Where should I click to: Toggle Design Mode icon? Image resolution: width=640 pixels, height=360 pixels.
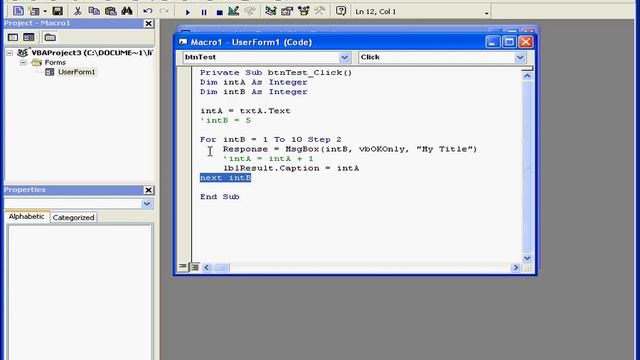[233, 11]
